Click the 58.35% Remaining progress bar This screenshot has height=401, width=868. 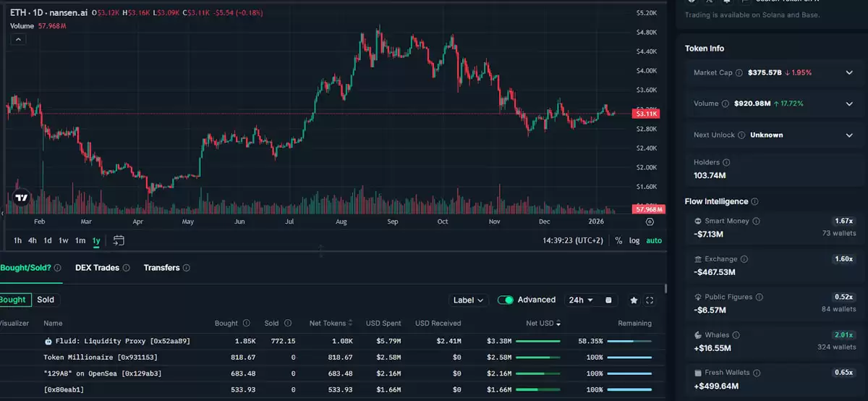pos(629,341)
